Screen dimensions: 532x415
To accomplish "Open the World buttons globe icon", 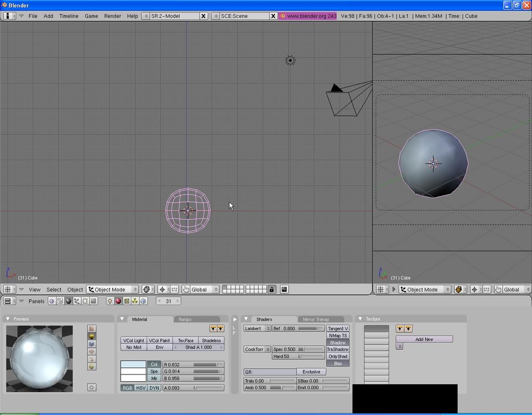I will tap(143, 301).
